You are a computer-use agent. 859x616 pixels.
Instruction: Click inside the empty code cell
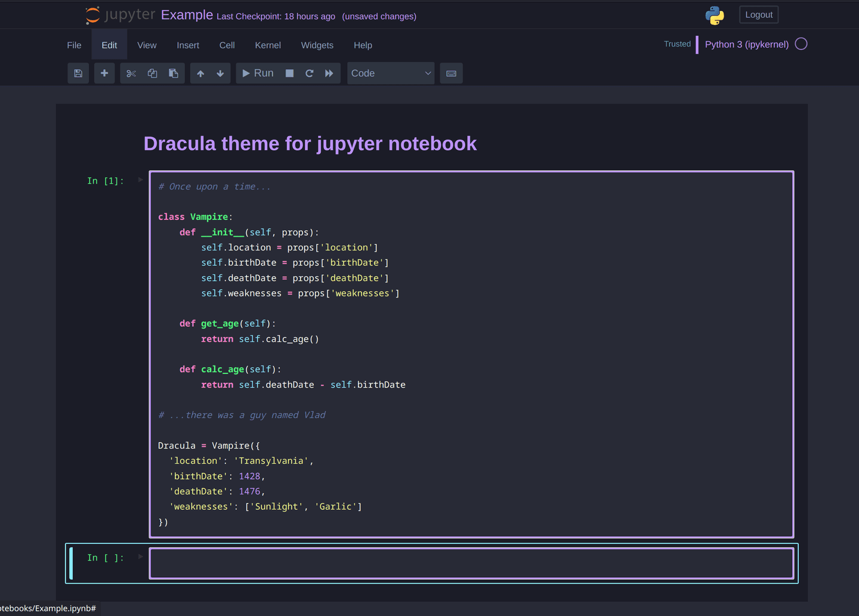471,563
